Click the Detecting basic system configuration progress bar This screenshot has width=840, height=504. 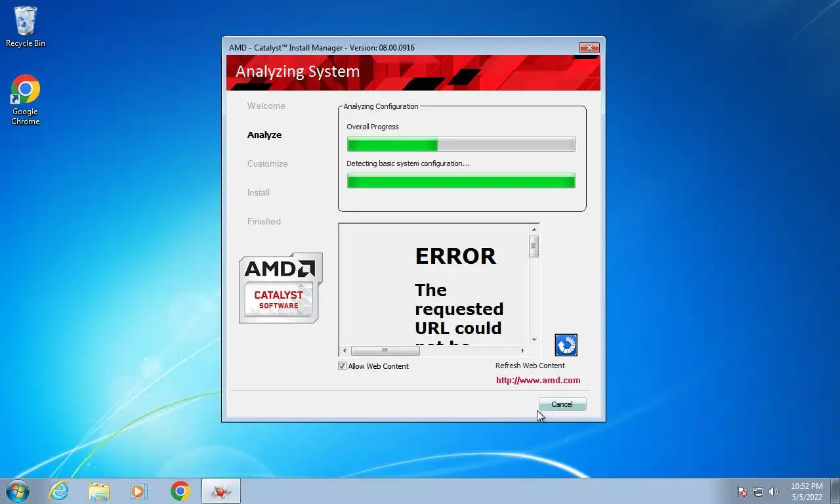tap(461, 180)
